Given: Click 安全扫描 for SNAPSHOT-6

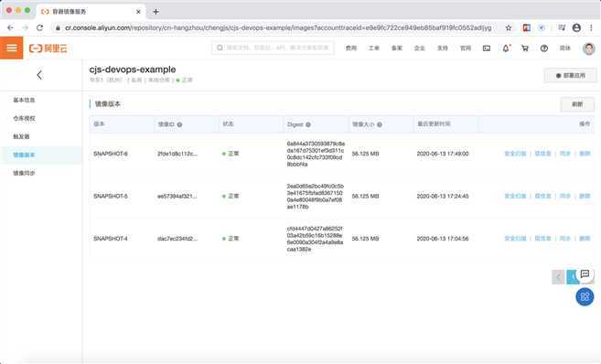Looking at the screenshot, I should pos(515,154).
